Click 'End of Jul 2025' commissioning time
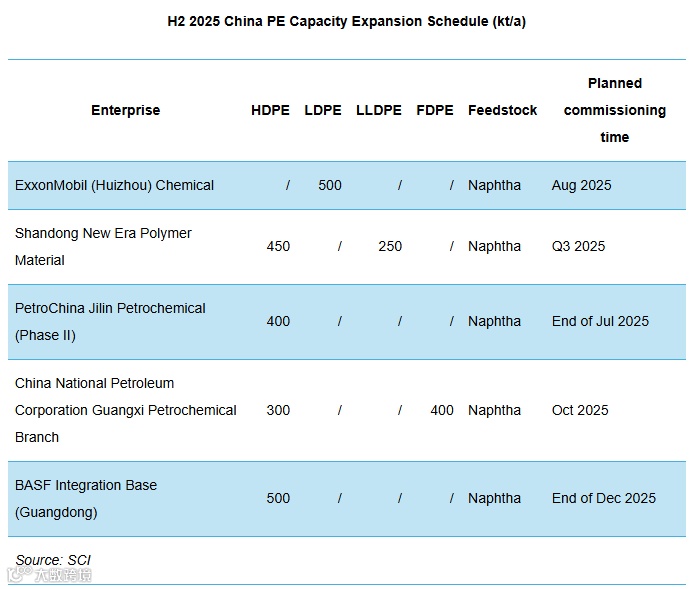Image resolution: width=693 pixels, height=589 pixels. 600,321
